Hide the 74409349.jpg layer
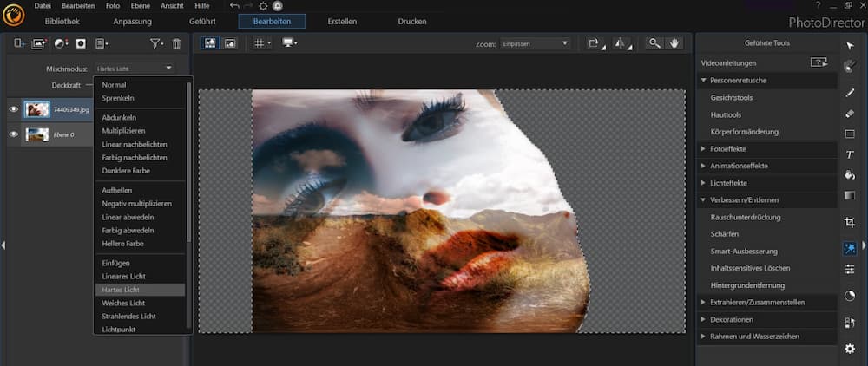Image resolution: width=868 pixels, height=366 pixels. 13,109
